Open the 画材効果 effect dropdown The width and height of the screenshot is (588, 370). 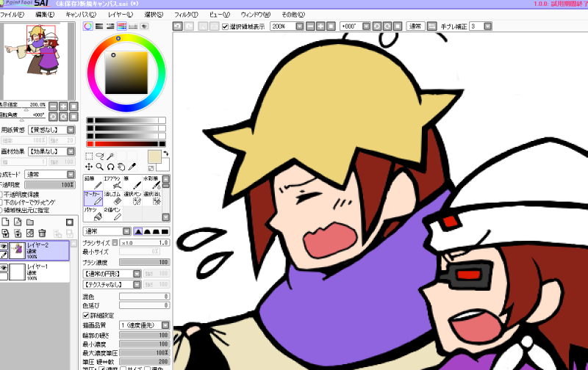pos(71,151)
